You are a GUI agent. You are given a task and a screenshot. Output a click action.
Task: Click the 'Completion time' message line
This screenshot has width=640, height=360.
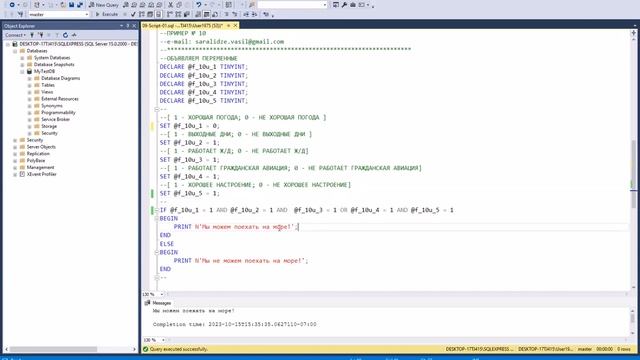pyautogui.click(x=235, y=324)
